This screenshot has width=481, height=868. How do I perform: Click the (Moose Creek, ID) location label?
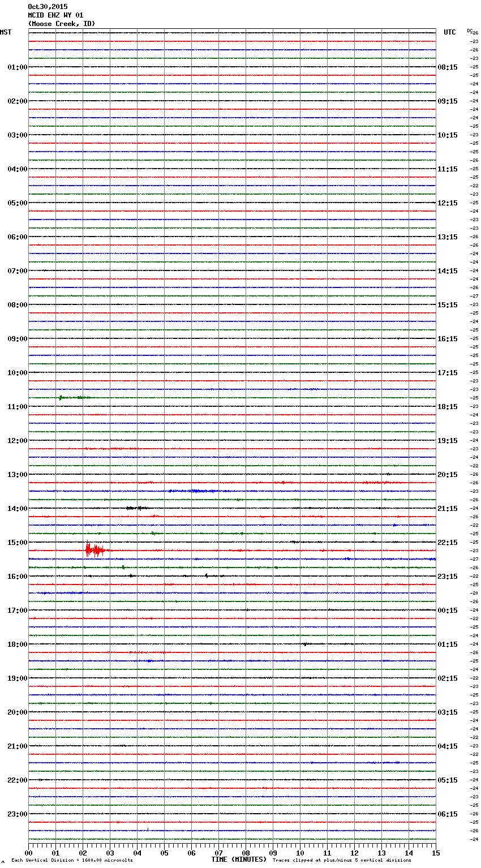[61, 24]
